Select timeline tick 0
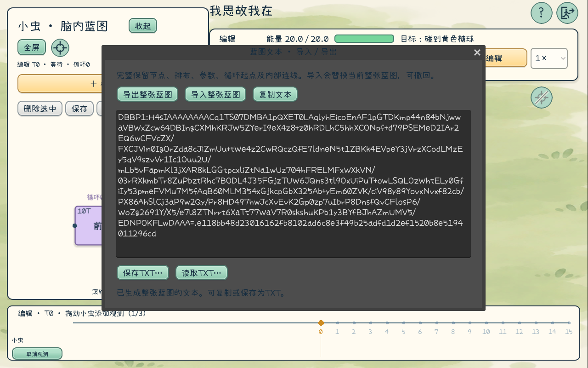Screen dimensions: 588x368 coord(321,323)
